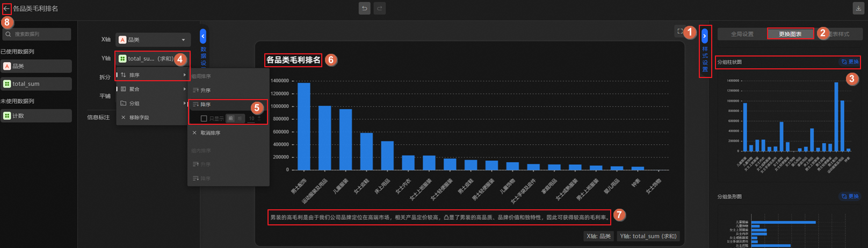Click the fullscreen expand icon above chart
Screen dimensions: 868x248
click(680, 32)
